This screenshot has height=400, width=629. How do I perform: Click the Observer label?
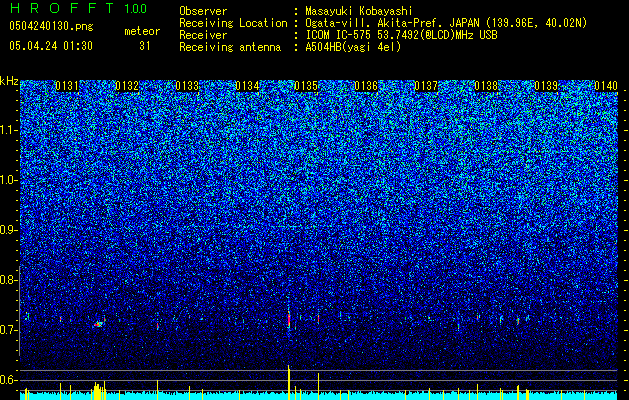click(x=203, y=11)
